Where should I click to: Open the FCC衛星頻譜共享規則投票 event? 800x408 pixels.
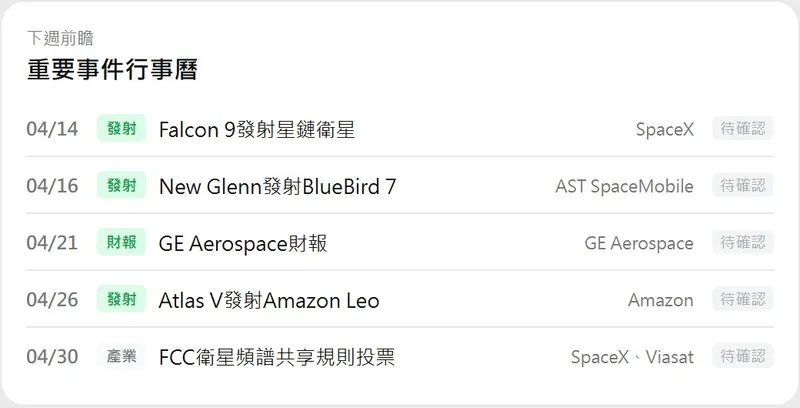click(x=277, y=357)
